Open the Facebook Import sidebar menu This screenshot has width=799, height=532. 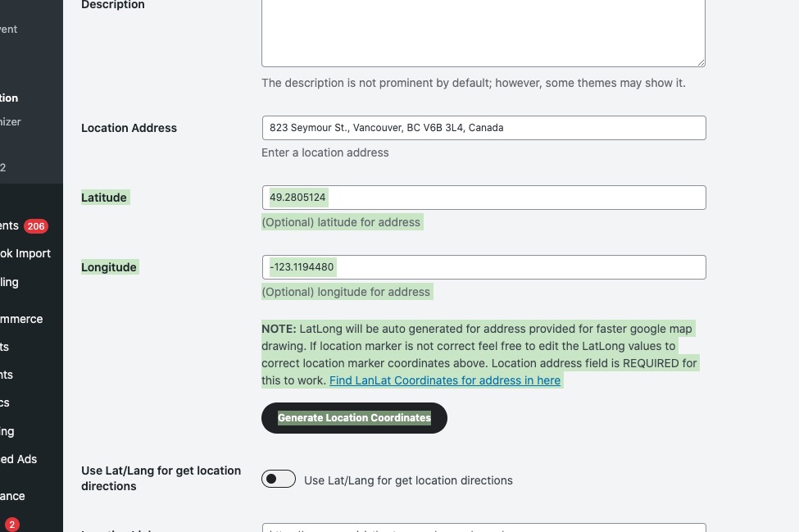[25, 253]
